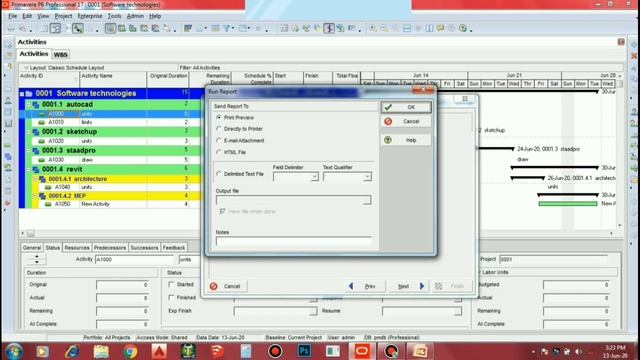Click the Oracle Primavera taskbar icon

[x=362, y=351]
